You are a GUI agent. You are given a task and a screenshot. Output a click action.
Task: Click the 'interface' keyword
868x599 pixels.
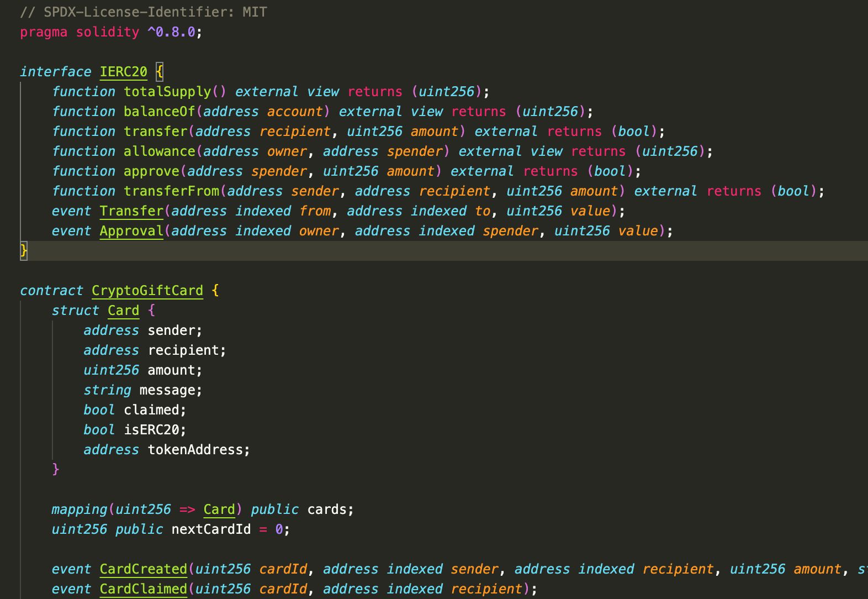56,72
